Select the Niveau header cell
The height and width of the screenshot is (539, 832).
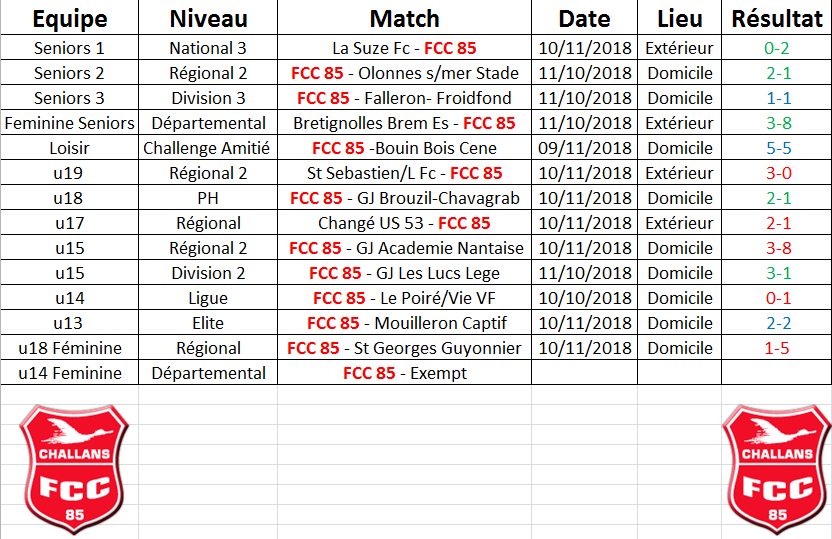pos(208,18)
